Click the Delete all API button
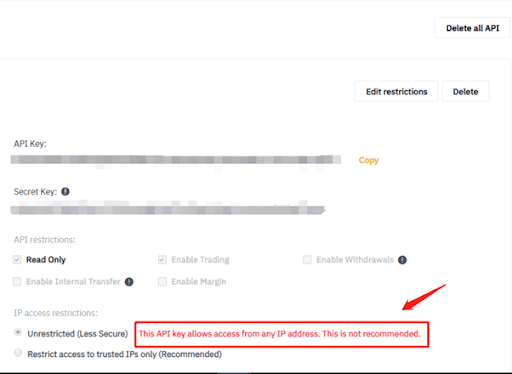The image size is (512, 374). [x=473, y=28]
